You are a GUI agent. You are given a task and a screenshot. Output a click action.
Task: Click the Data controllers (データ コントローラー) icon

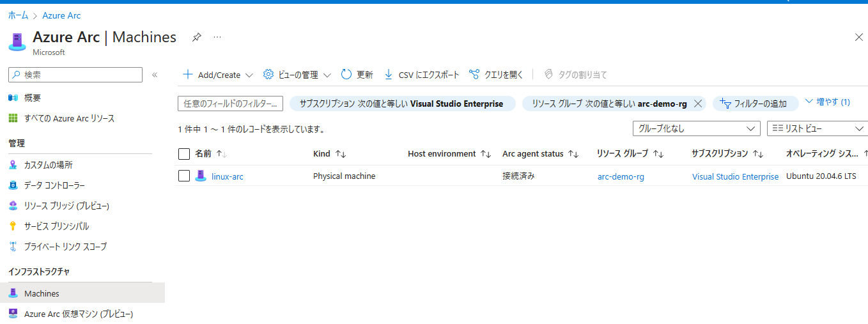point(13,185)
